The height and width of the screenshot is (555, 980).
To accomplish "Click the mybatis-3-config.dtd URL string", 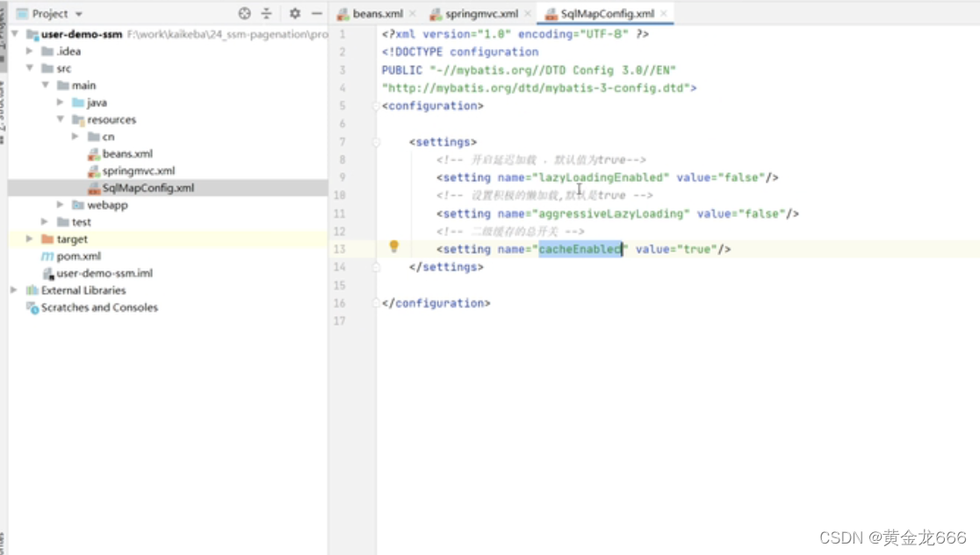I will (x=537, y=88).
